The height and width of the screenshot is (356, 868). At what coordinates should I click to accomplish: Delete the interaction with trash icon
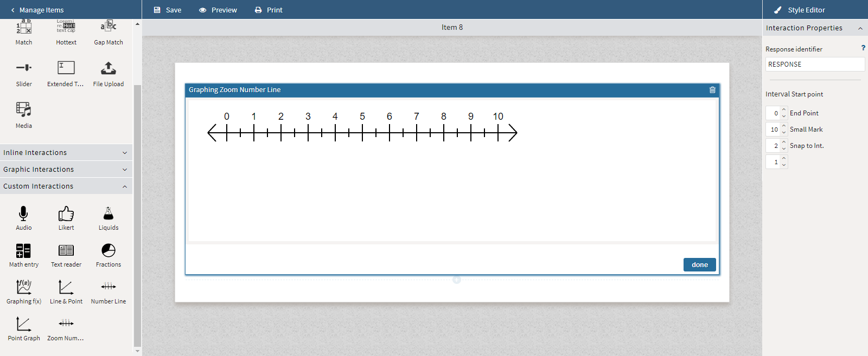[x=712, y=90]
